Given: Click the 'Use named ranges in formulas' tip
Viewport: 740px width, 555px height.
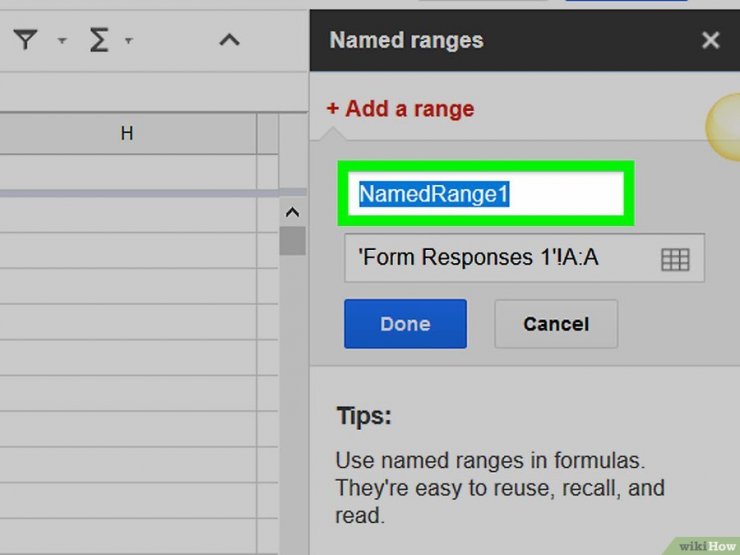Looking at the screenshot, I should point(500,488).
